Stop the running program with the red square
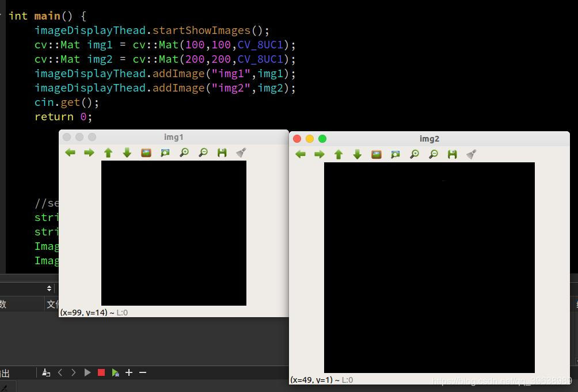 (101, 372)
